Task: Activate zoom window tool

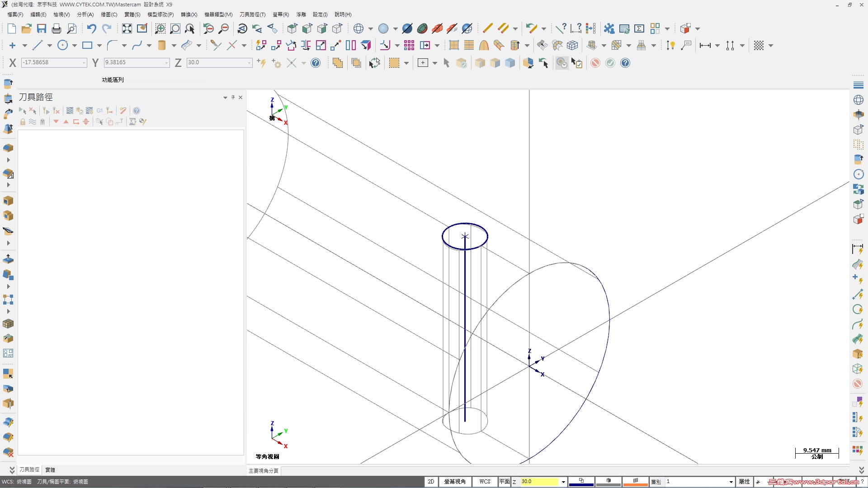Action: pyautogui.click(x=160, y=28)
